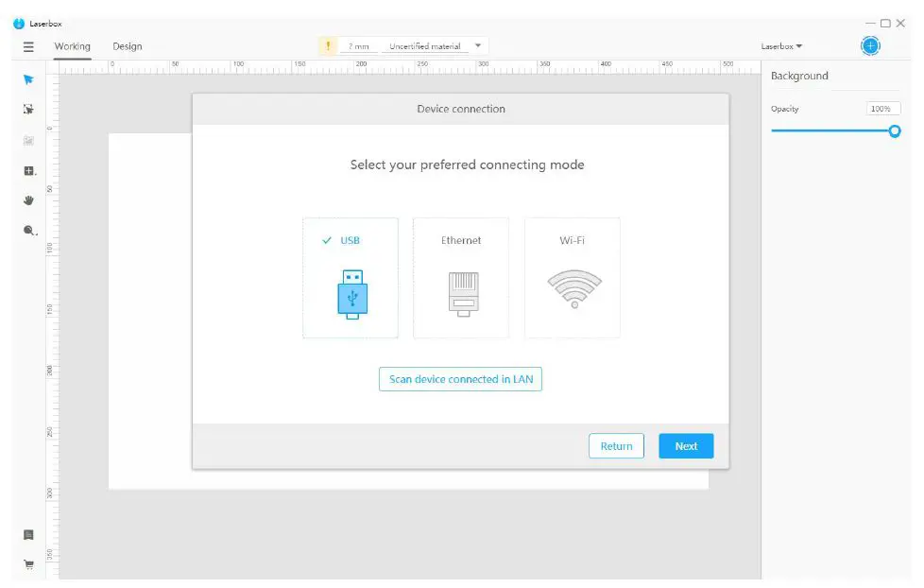Close the Laserbox window
The height and width of the screenshot is (588, 924).
click(x=900, y=23)
